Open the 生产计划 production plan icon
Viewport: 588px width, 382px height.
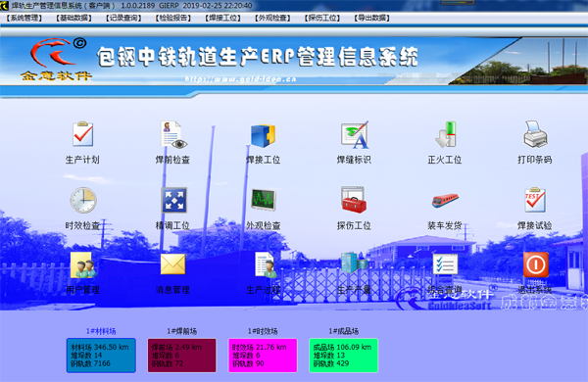[x=83, y=134]
